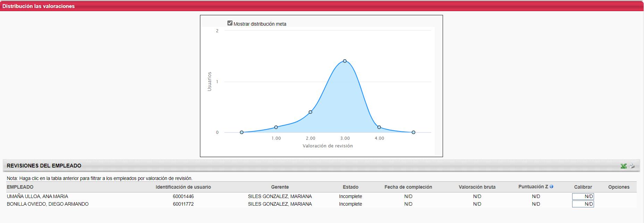Focus Calibrar field for UMAÑA ULLOA, ANA MARIA

(583, 196)
